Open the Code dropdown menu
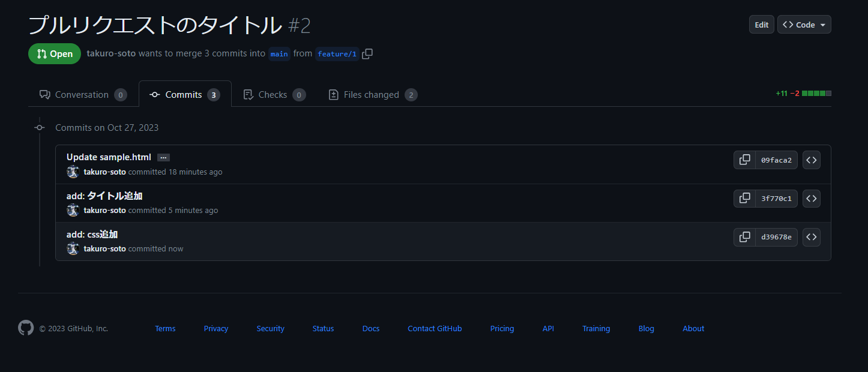868x372 pixels. [x=804, y=24]
